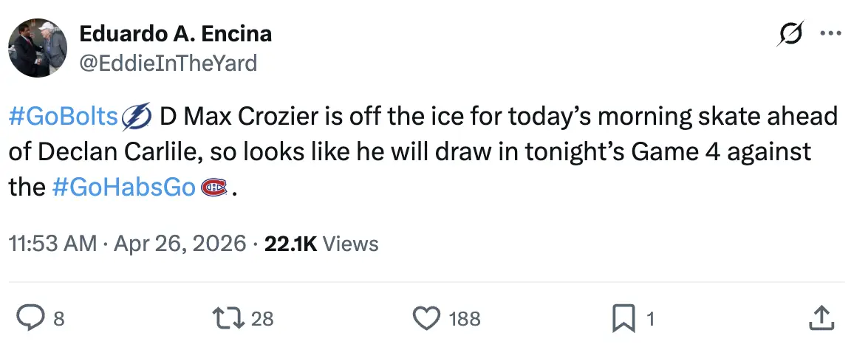Click the tweet text about Max Crozier
This screenshot has width=868, height=350.
pos(443,152)
